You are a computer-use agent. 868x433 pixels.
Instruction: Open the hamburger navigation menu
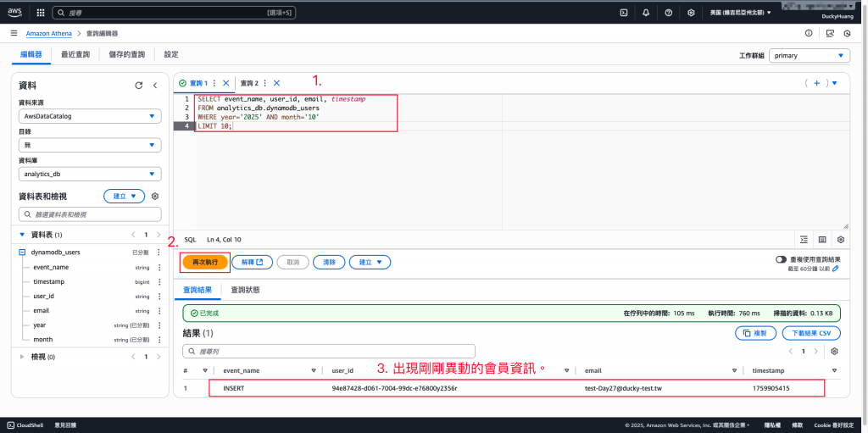pos(14,33)
